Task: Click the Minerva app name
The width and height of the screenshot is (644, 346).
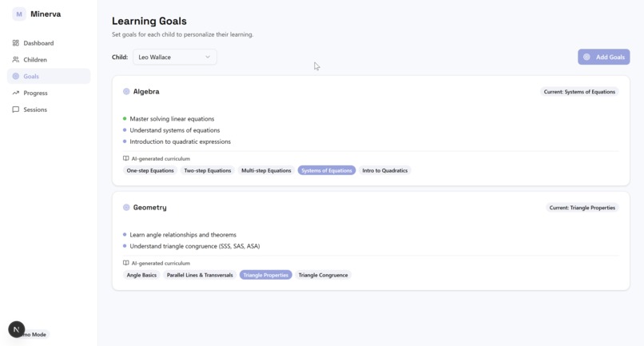Action: click(x=46, y=14)
